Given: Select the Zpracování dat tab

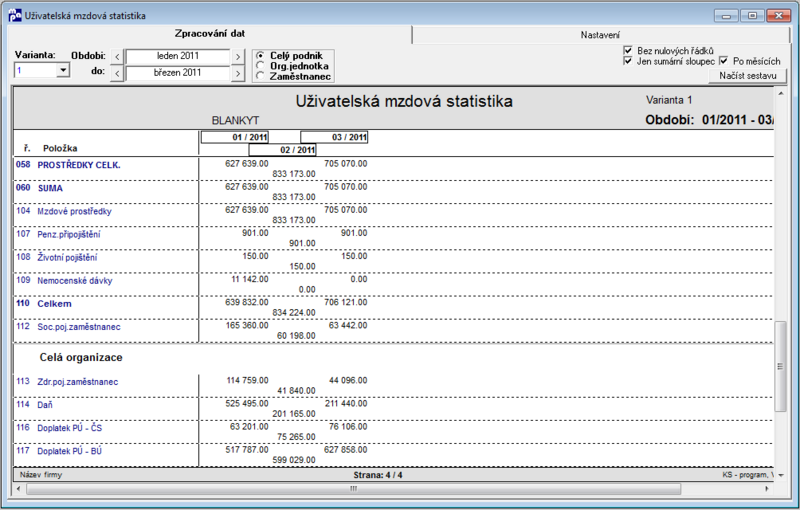Looking at the screenshot, I should coord(210,34).
